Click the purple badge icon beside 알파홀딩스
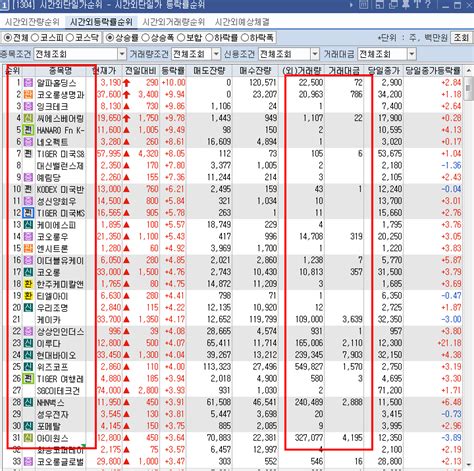 [28, 82]
